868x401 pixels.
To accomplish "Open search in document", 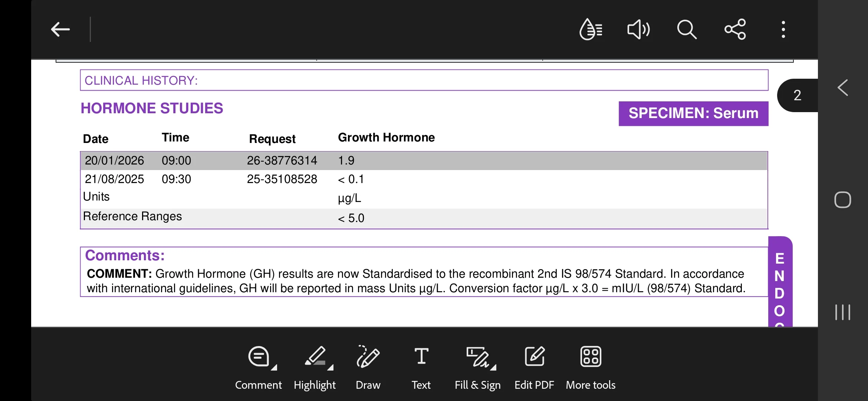I will coord(687,29).
